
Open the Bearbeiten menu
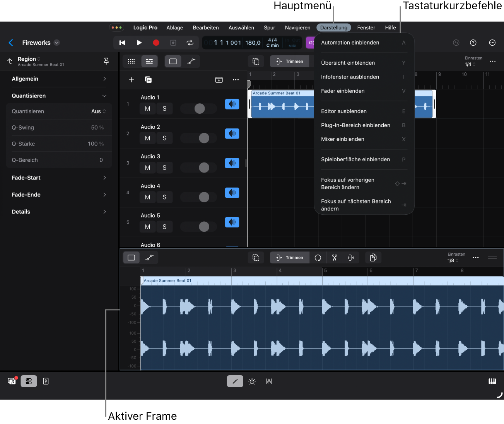(x=206, y=28)
